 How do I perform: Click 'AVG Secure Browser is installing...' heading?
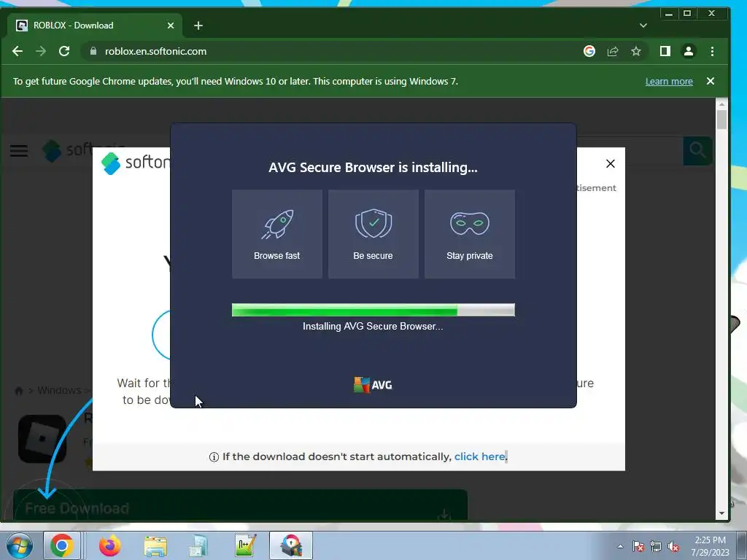(373, 168)
